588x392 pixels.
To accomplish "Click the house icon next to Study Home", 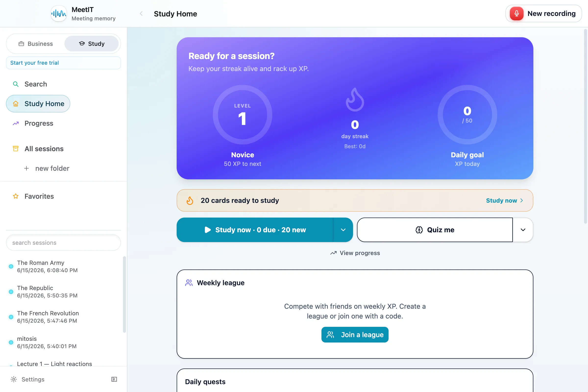I will pyautogui.click(x=15, y=103).
